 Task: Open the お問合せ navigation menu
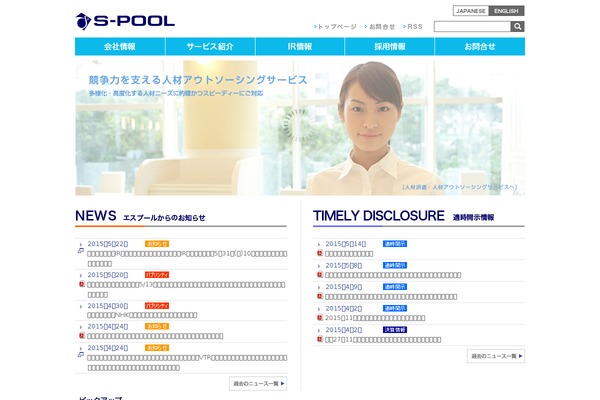click(480, 47)
